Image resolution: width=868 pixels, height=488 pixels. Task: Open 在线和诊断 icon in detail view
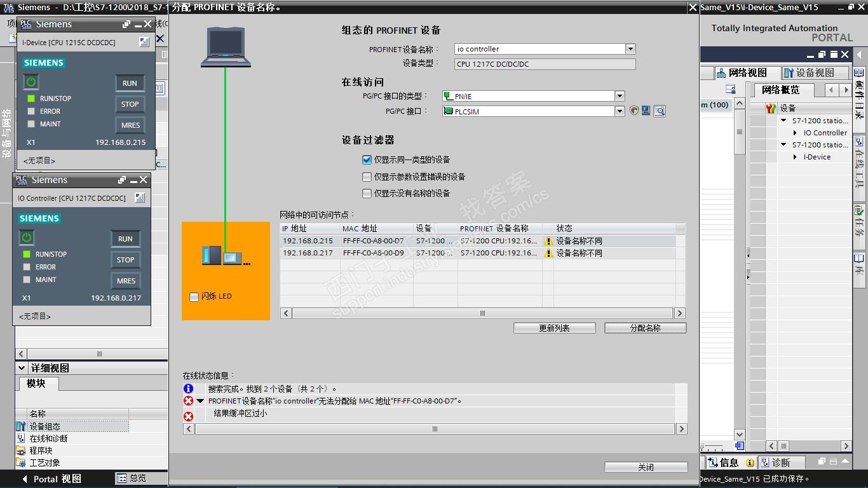pyautogui.click(x=20, y=438)
